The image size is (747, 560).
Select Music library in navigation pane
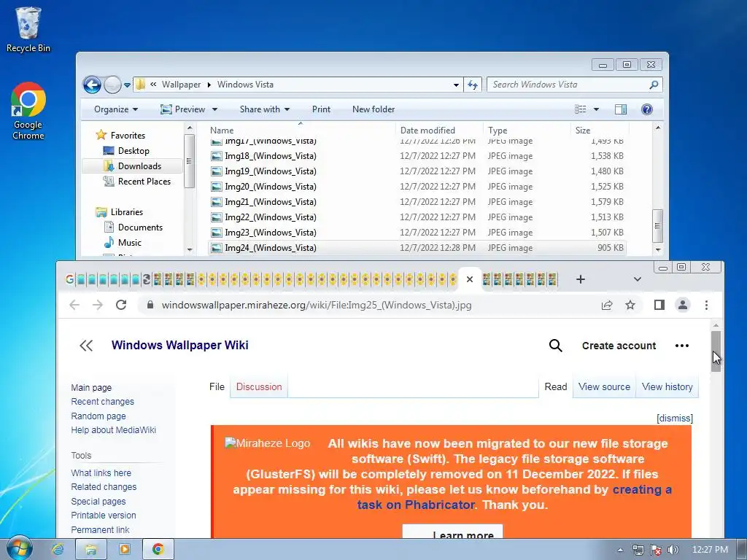click(x=130, y=242)
